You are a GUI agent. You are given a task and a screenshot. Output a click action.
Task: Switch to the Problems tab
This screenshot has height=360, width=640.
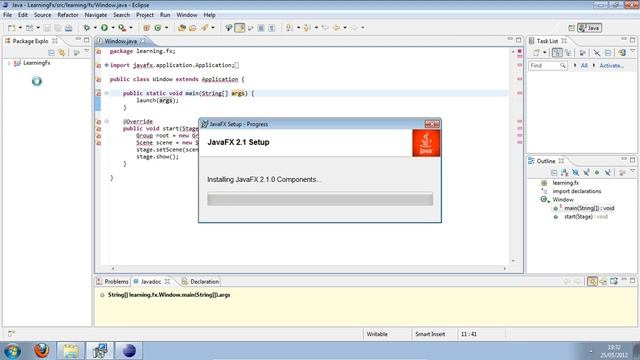113,282
